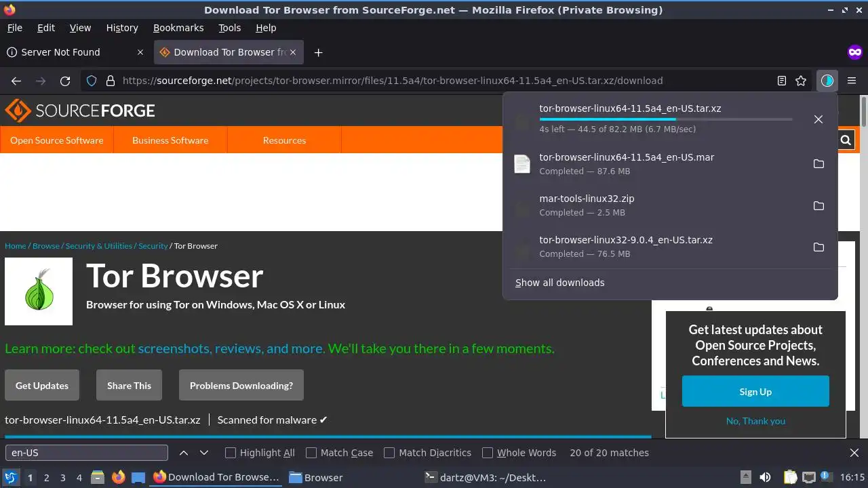
Task: Switch to workspace 3
Action: click(x=62, y=477)
